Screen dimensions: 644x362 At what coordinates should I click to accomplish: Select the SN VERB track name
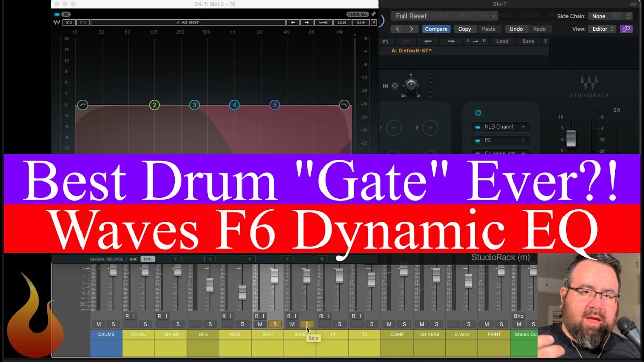tap(429, 334)
